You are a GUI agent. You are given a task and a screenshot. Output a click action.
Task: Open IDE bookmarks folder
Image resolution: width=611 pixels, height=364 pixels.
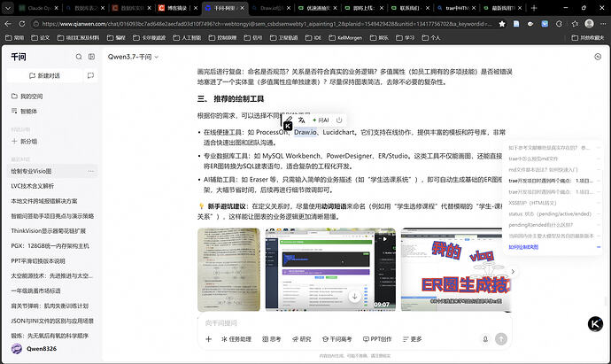tap(313, 38)
